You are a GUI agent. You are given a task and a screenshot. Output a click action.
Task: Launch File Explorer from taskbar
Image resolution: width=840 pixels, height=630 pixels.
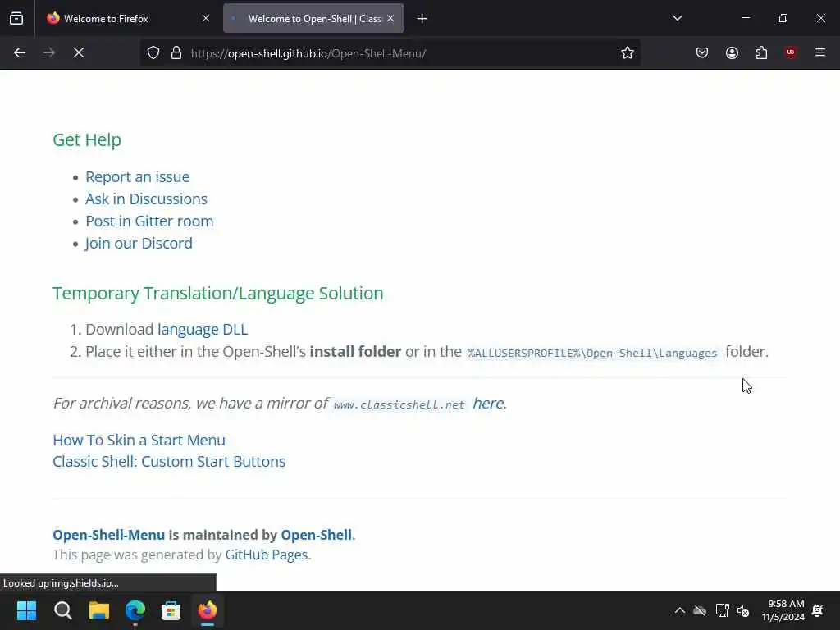tap(99, 610)
